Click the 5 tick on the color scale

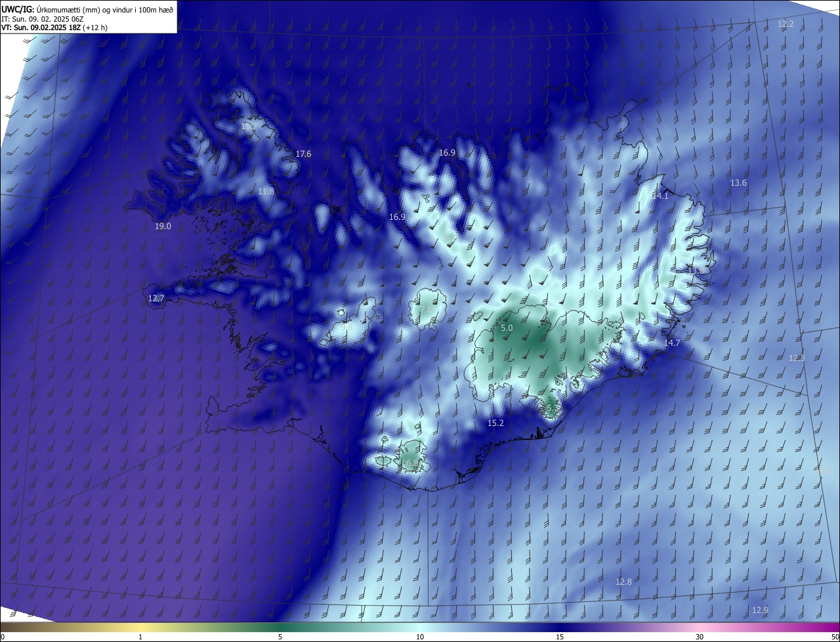pos(280,637)
